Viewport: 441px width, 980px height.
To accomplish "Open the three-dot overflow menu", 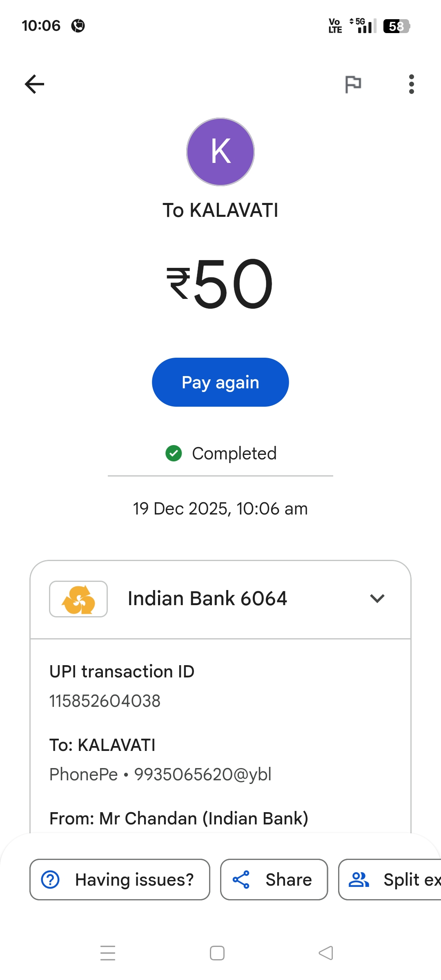I will [411, 84].
